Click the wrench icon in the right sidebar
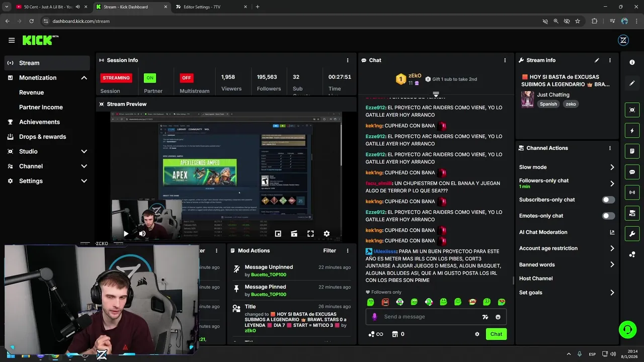Viewport: 644px width, 362px height. click(x=632, y=234)
